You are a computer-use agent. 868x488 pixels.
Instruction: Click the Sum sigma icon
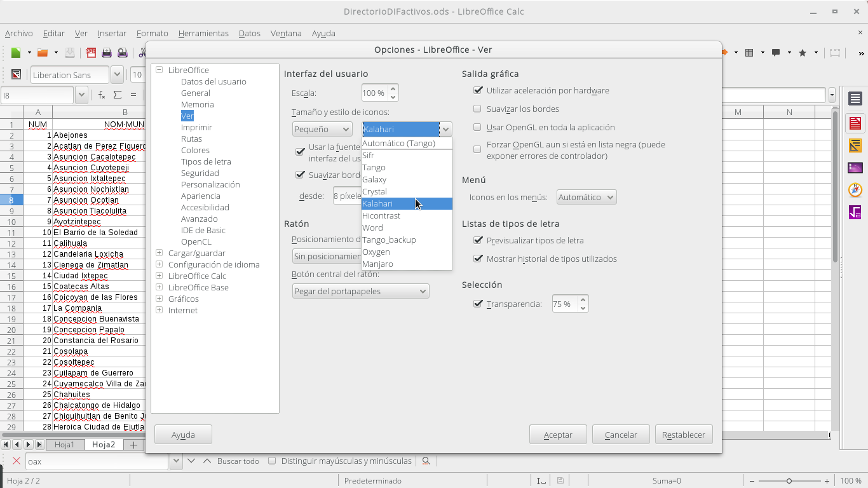point(118,95)
